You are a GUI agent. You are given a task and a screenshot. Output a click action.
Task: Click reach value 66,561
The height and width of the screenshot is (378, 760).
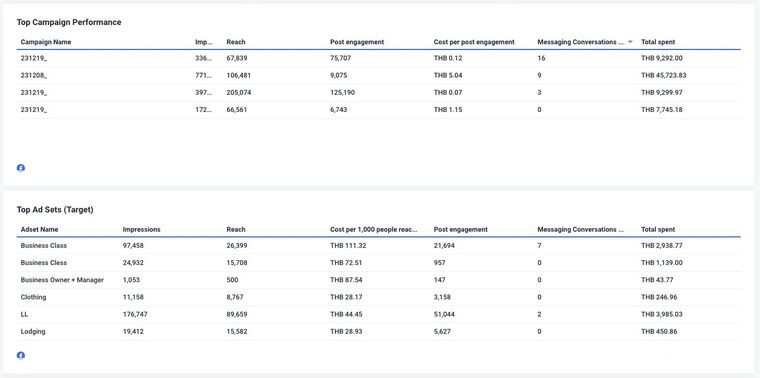click(x=237, y=110)
